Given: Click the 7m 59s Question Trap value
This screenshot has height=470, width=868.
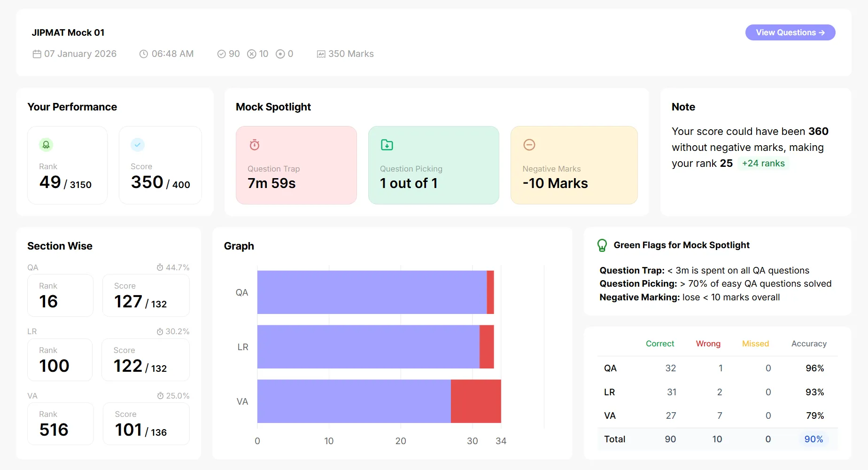Looking at the screenshot, I should [271, 183].
